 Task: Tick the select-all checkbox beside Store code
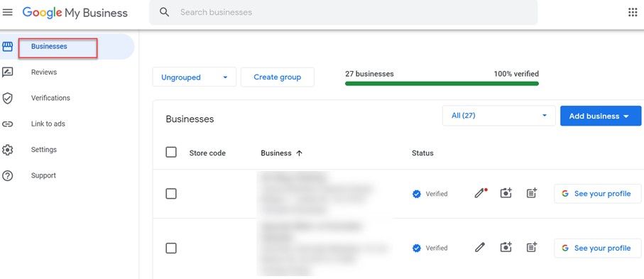pyautogui.click(x=171, y=153)
